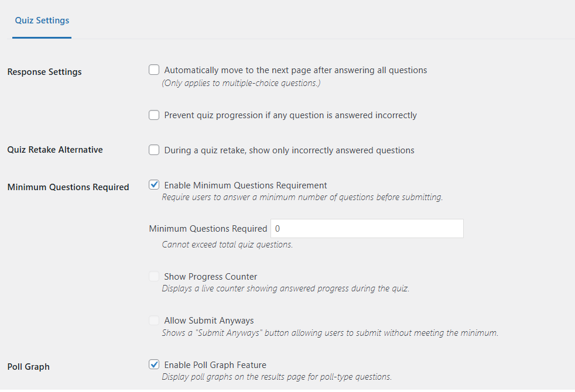Tick the prevent quiz progression checkbox

(154, 115)
